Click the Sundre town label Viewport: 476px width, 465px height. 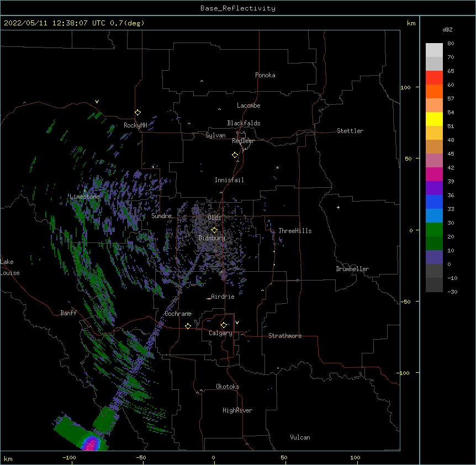point(161,216)
